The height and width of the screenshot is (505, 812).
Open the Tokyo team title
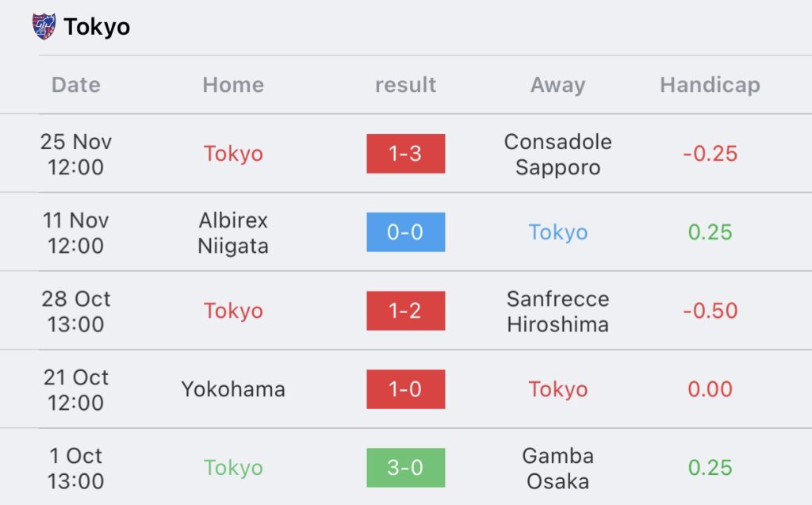(x=97, y=27)
